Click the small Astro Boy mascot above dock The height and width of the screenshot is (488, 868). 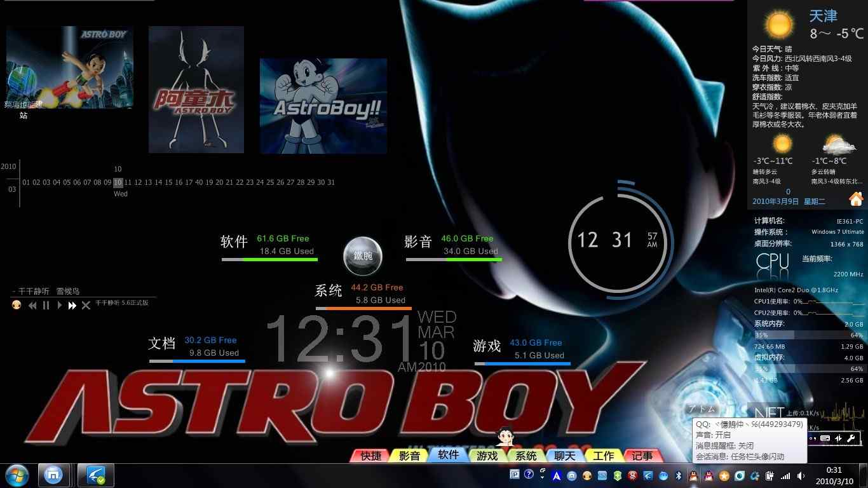[505, 437]
